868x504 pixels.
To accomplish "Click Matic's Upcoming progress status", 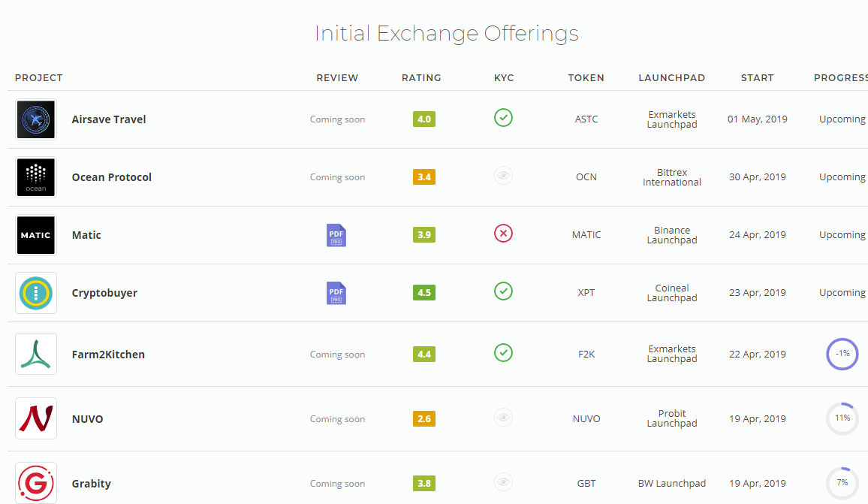I will pos(842,235).
